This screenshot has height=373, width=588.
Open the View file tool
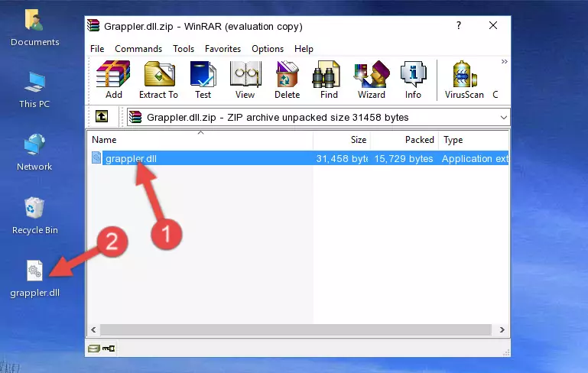(x=245, y=79)
